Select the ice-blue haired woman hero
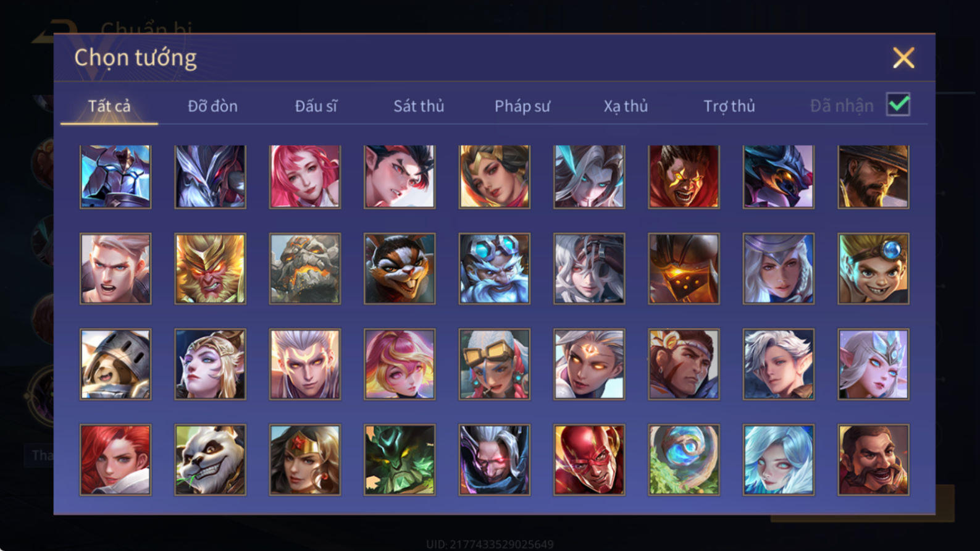The width and height of the screenshot is (980, 551). click(778, 460)
